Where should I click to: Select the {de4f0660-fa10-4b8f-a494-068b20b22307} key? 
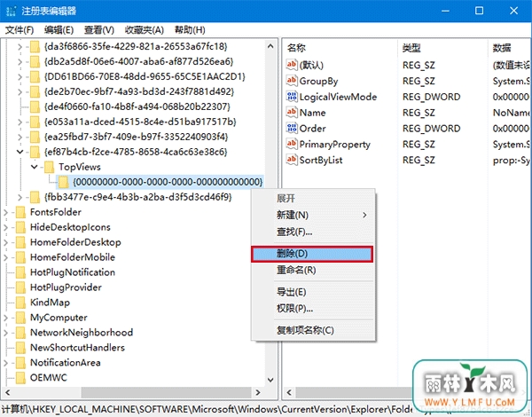coord(137,107)
